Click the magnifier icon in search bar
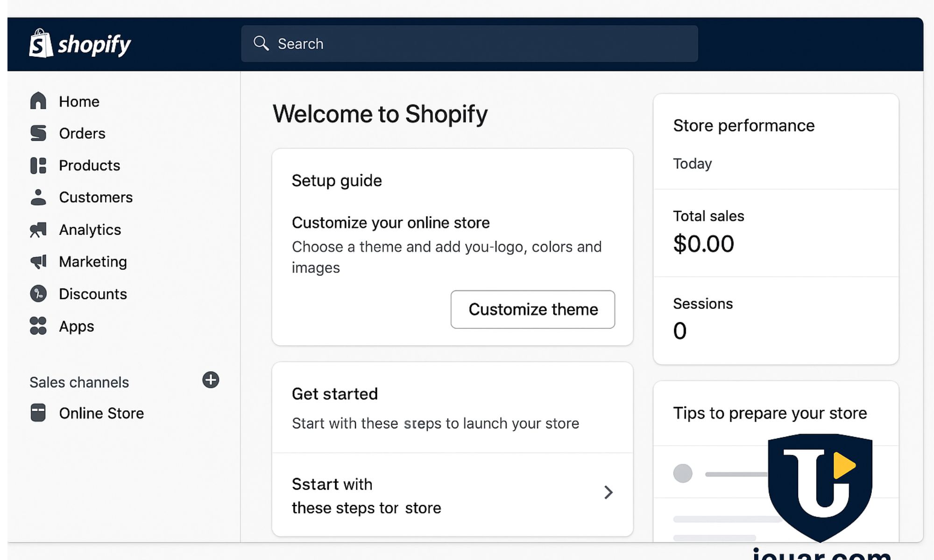 click(x=261, y=43)
